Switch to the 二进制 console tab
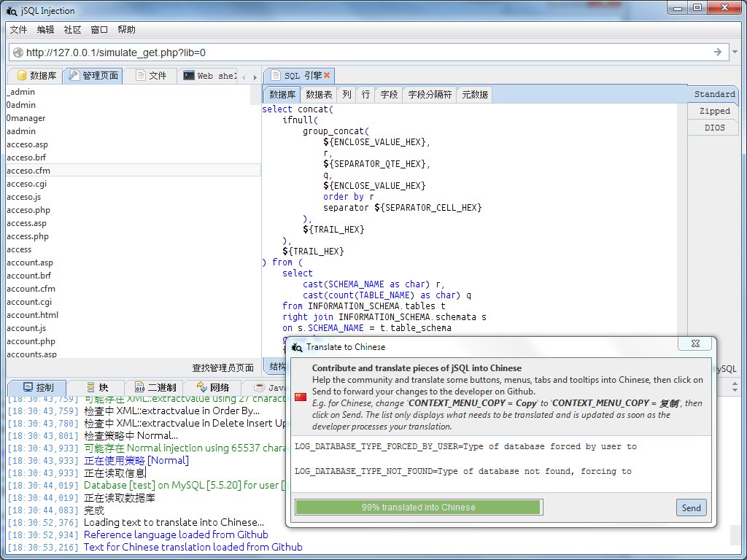The image size is (747, 560). click(155, 387)
